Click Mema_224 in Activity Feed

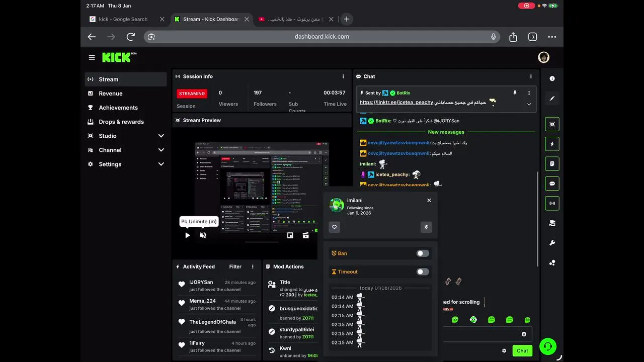tap(202, 301)
